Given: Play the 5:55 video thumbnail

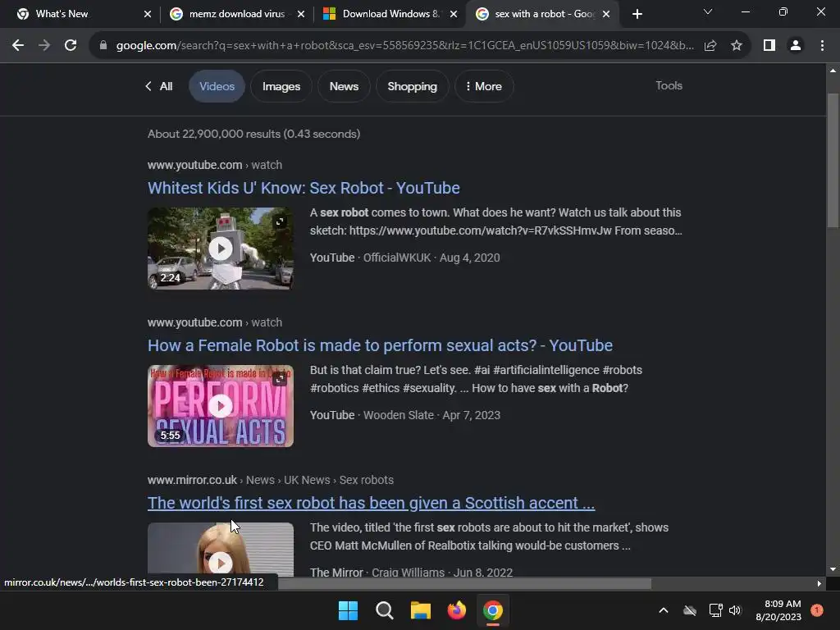Looking at the screenshot, I should (x=221, y=406).
